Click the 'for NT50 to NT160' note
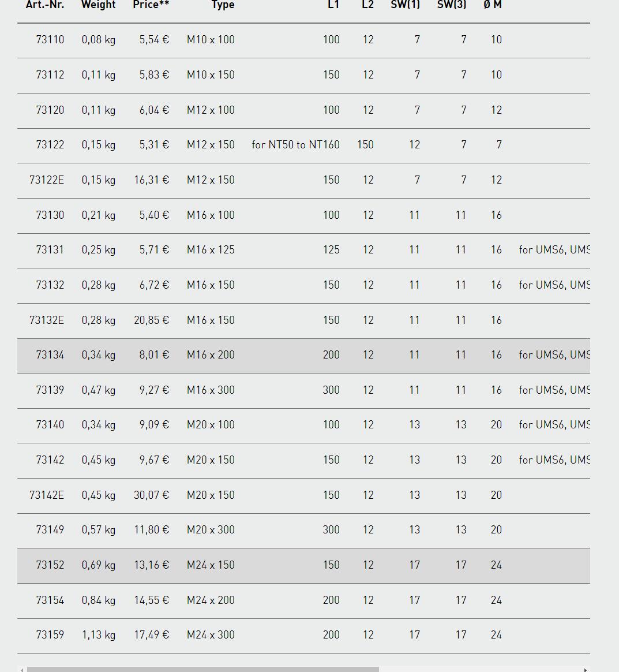The height and width of the screenshot is (672, 619). coord(295,145)
